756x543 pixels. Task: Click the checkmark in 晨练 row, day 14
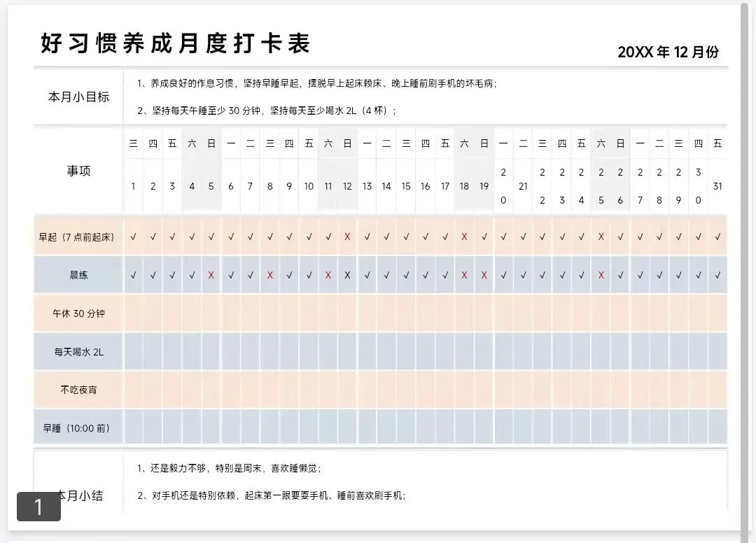click(386, 275)
